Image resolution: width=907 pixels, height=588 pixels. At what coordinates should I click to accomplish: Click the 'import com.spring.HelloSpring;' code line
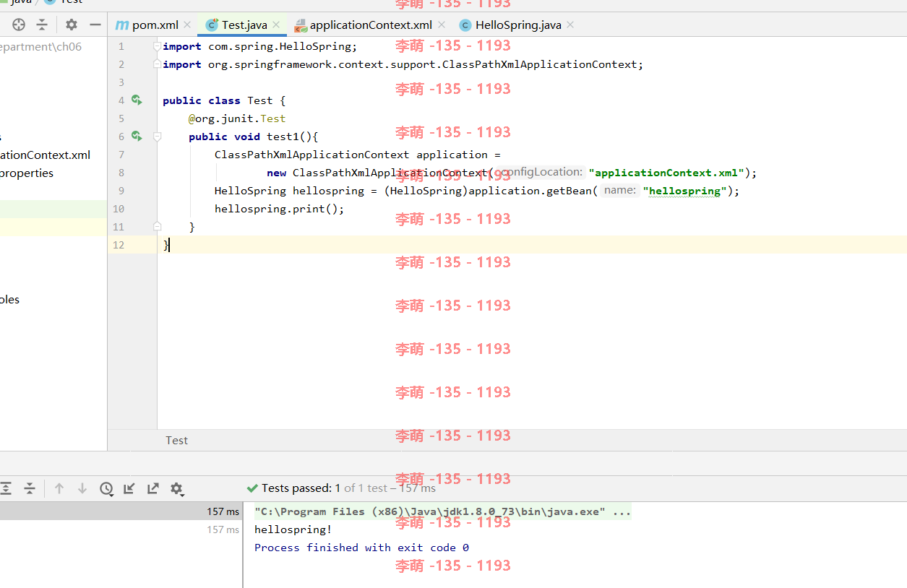click(x=260, y=46)
